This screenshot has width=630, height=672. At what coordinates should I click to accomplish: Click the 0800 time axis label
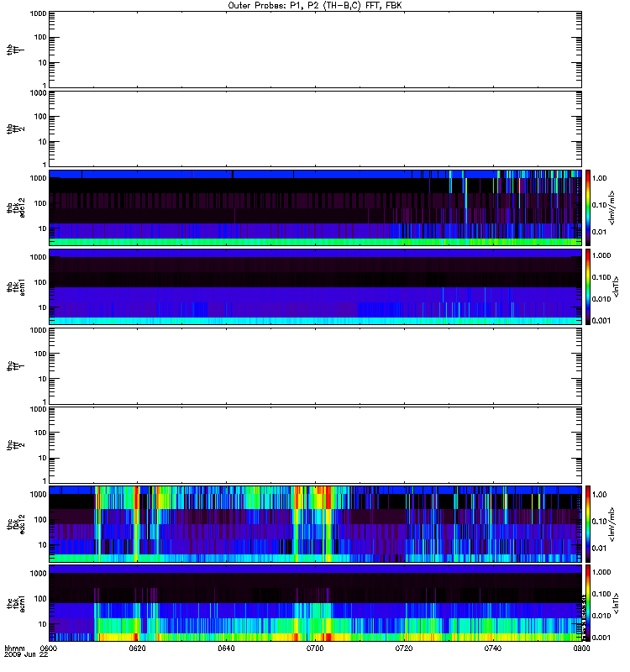point(581,648)
